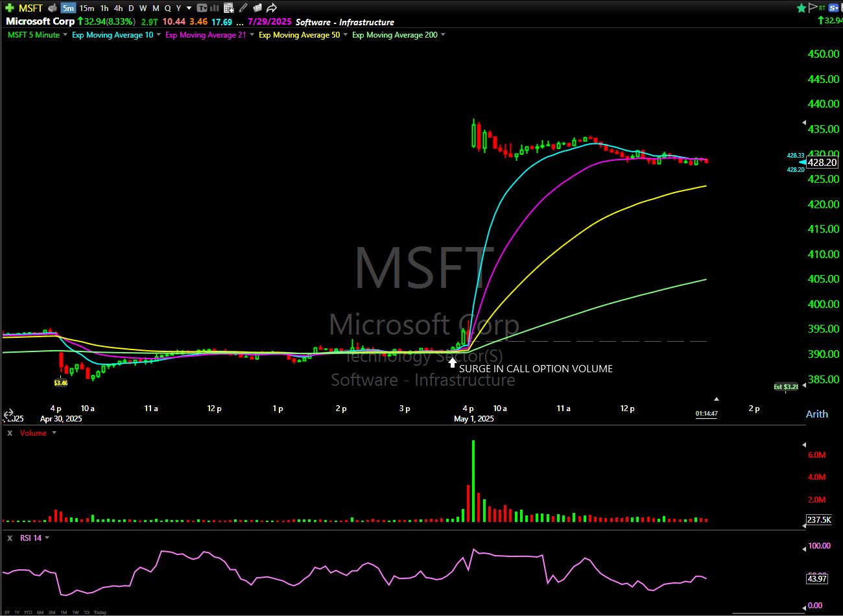
Task: Switch to the Daily (D) timeframe
Action: pyautogui.click(x=131, y=8)
